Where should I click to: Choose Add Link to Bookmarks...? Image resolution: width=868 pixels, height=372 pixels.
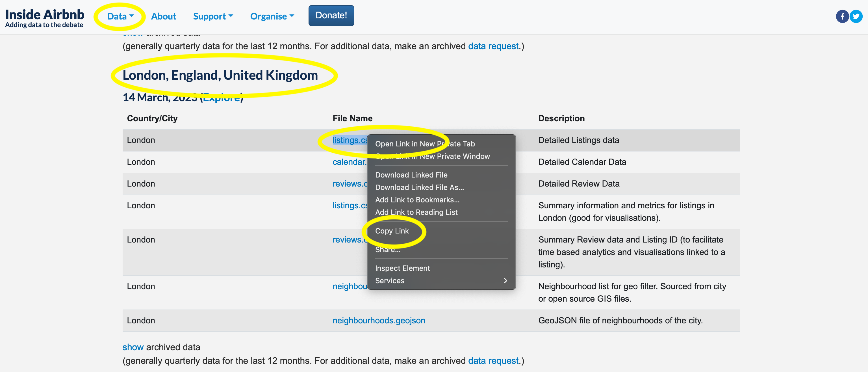(x=417, y=200)
